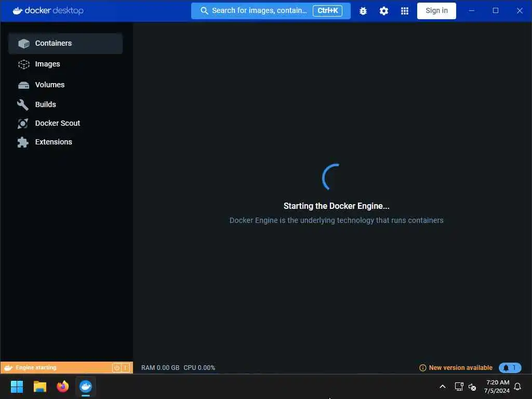Click the search magnifier icon
The height and width of the screenshot is (399, 532).
[204, 11]
